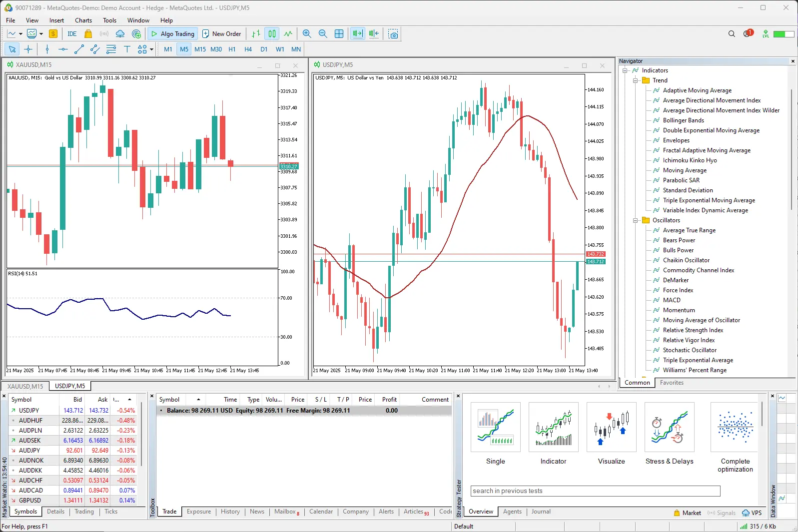
Task: Open dropdown arrow next to profiles icon
Action: (x=41, y=34)
